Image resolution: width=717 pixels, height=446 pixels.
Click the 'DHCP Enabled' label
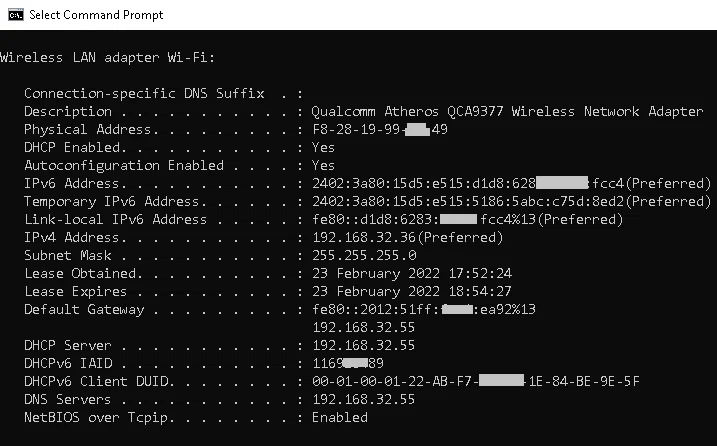(x=72, y=147)
